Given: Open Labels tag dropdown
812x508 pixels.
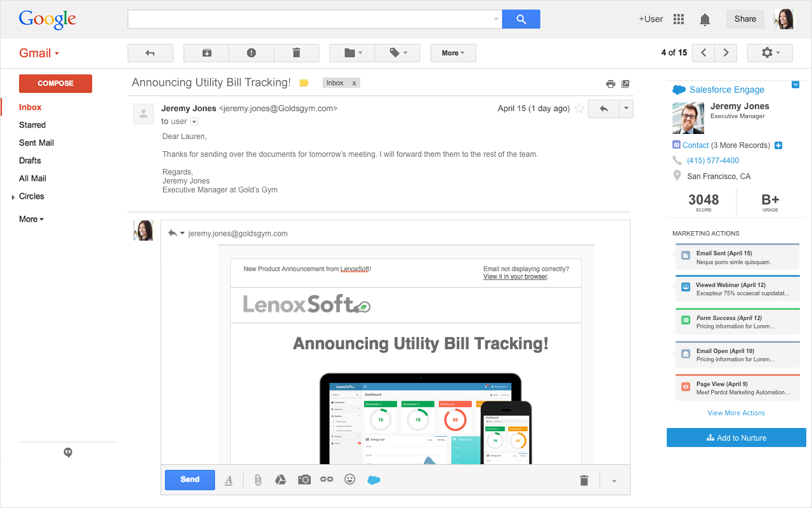Looking at the screenshot, I should pos(398,53).
